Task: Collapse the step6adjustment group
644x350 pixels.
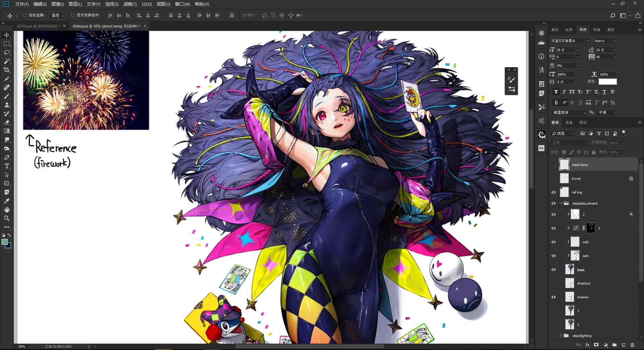Action: pyautogui.click(x=561, y=203)
